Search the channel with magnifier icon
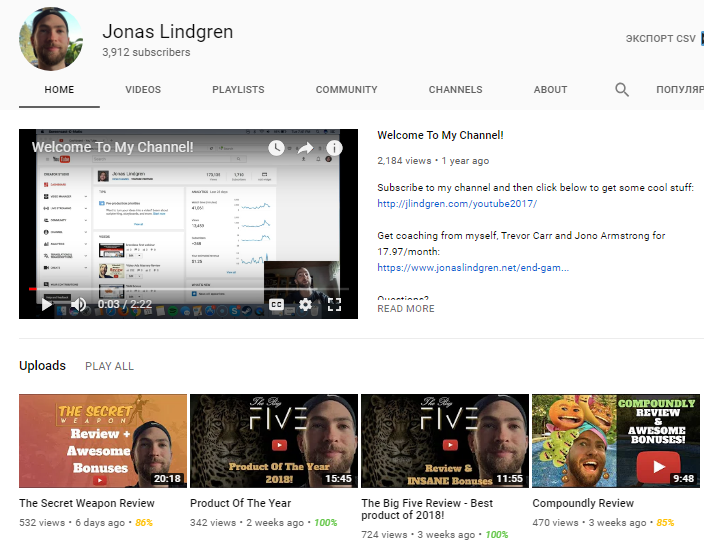This screenshot has height=543, width=704. pyautogui.click(x=621, y=89)
